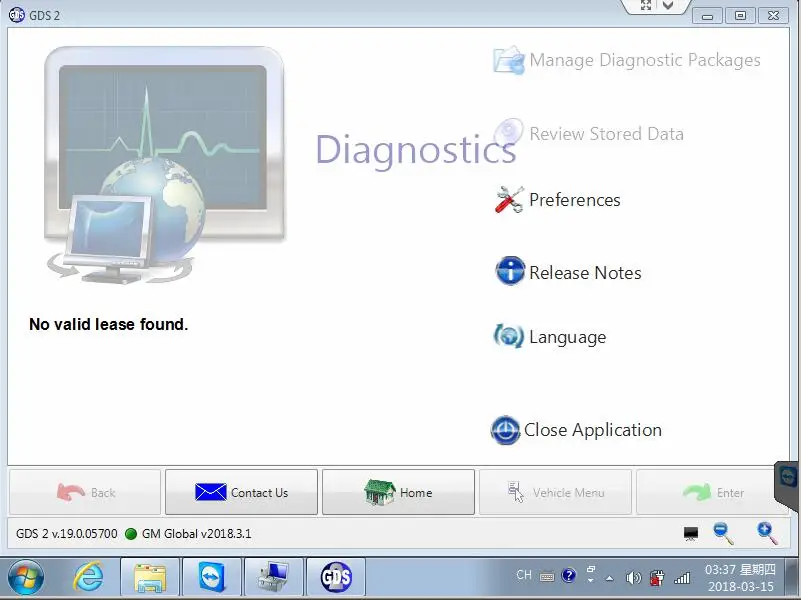This screenshot has width=801, height=600.
Task: Click the Contact Us button
Action: [241, 492]
